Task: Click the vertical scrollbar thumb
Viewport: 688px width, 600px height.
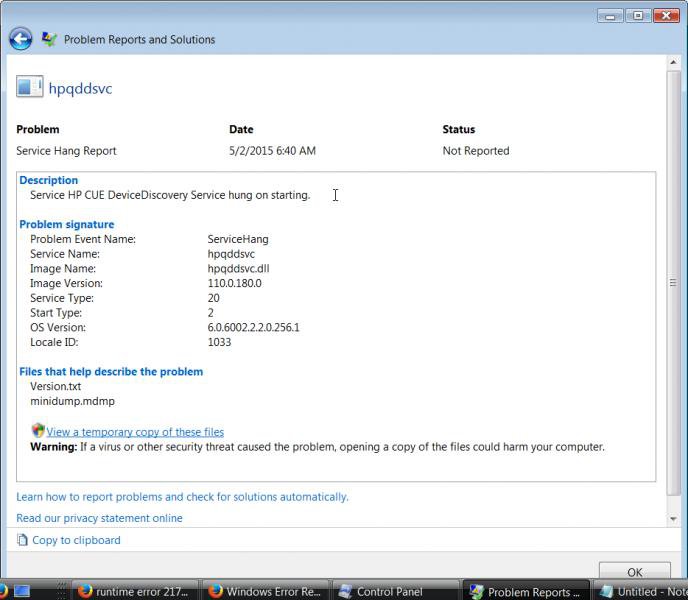Action: (673, 283)
